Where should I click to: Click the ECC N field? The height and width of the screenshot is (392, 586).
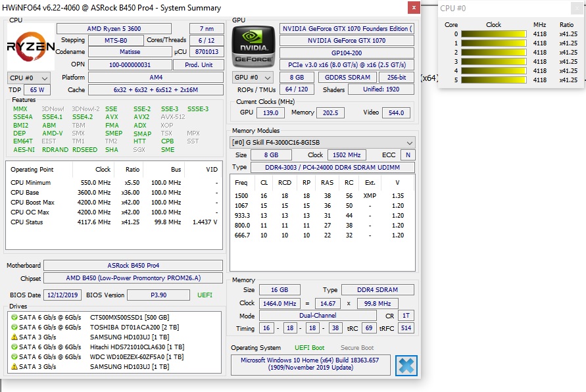point(408,155)
